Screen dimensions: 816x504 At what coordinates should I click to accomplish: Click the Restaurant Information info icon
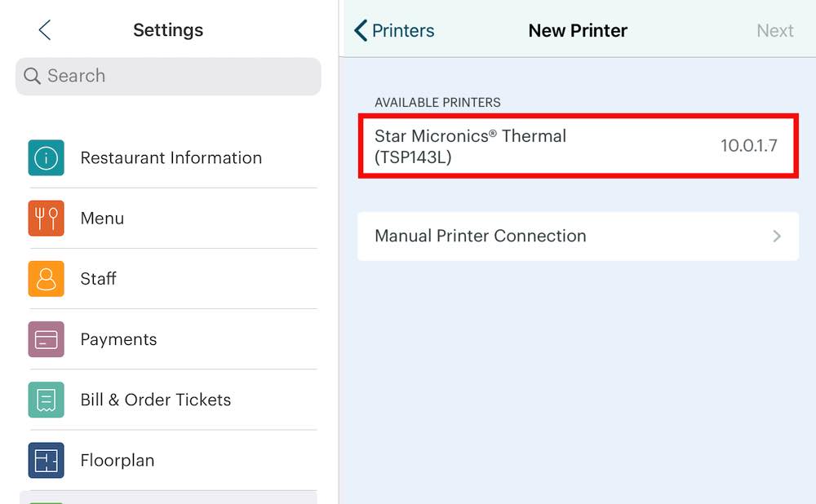coord(46,157)
